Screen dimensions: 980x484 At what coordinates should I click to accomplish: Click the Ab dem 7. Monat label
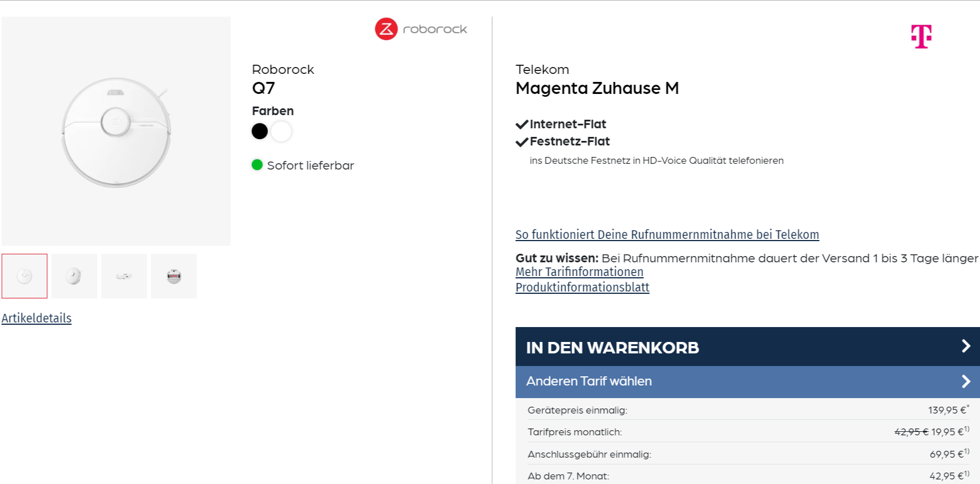click(x=568, y=476)
